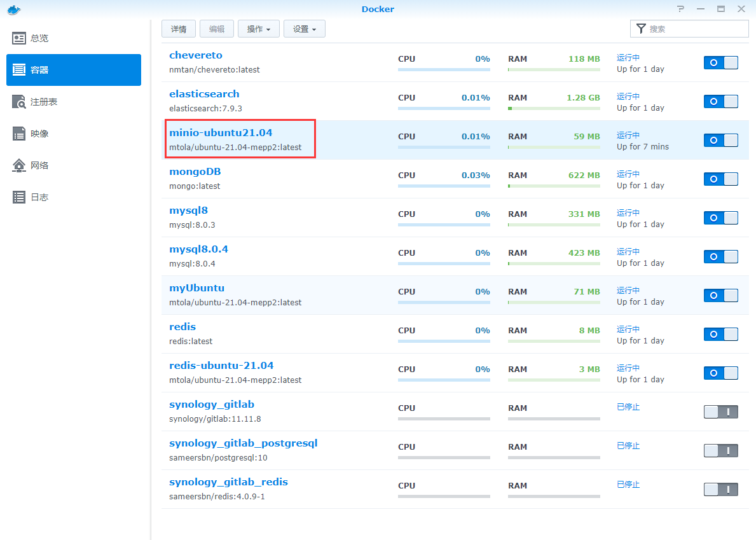Select the synology_gitlab_postgresql container name
The width and height of the screenshot is (756, 540).
244,443
